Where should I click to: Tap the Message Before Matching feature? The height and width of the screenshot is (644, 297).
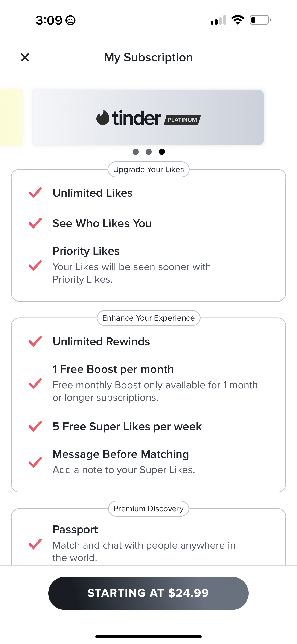(x=121, y=454)
